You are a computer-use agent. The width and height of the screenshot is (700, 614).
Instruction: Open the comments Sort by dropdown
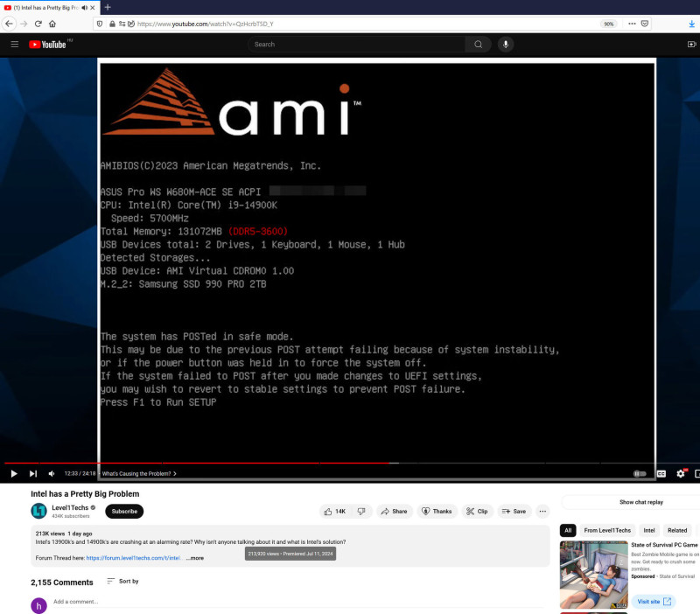[122, 581]
